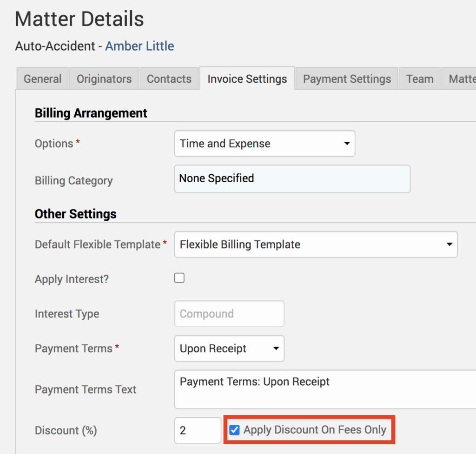Viewport: 476px width, 454px height.
Task: Open the Amber Little client link
Action: click(x=139, y=46)
